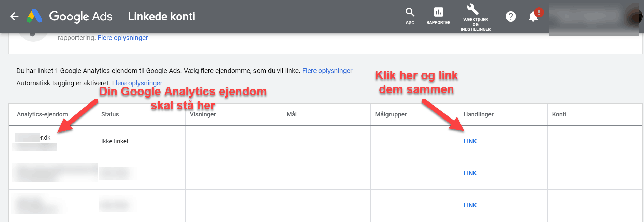Click LINK in the second table row
The height and width of the screenshot is (222, 644).
point(470,173)
